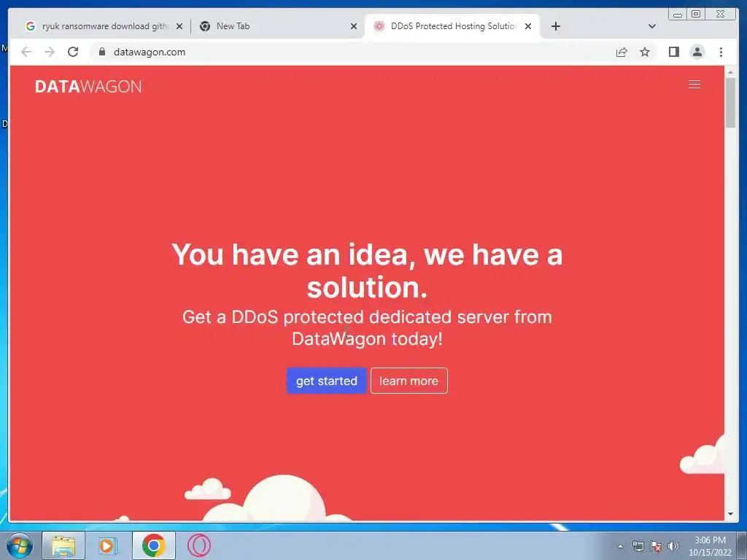Bookmark this page with the star
Viewport: 747px width, 560px height.
click(645, 52)
